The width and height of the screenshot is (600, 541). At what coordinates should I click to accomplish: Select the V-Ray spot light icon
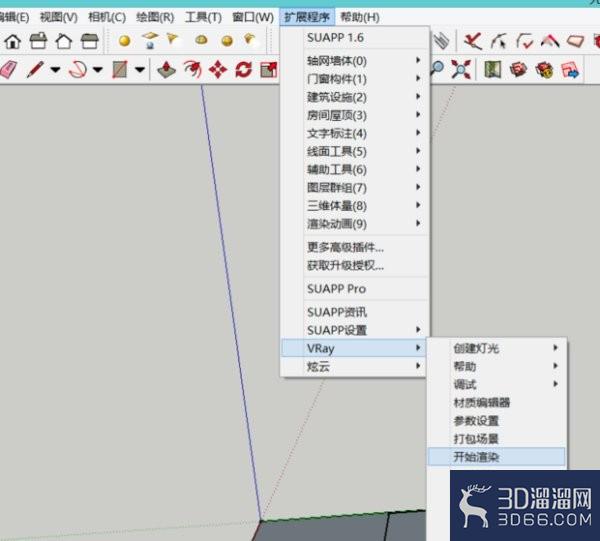173,40
